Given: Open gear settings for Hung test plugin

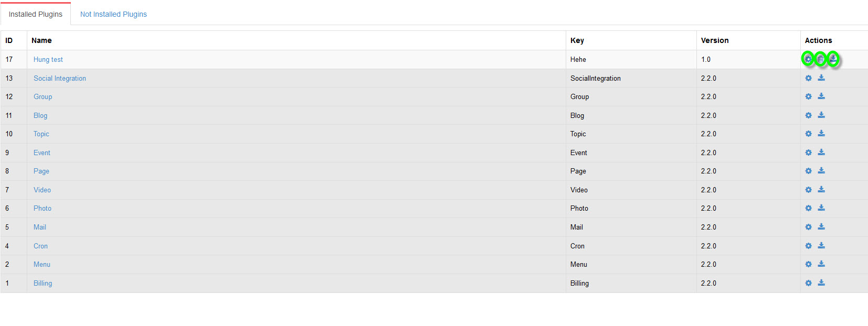Looking at the screenshot, I should 808,59.
